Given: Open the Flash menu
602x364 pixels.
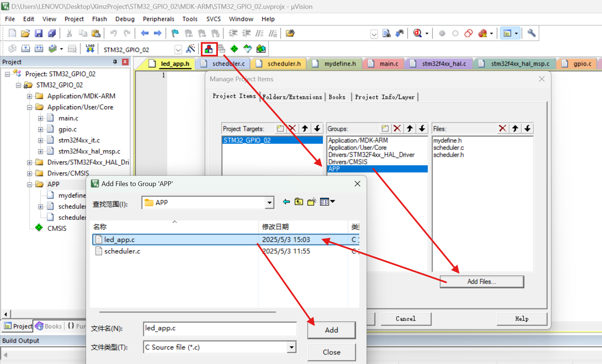Looking at the screenshot, I should [x=99, y=19].
